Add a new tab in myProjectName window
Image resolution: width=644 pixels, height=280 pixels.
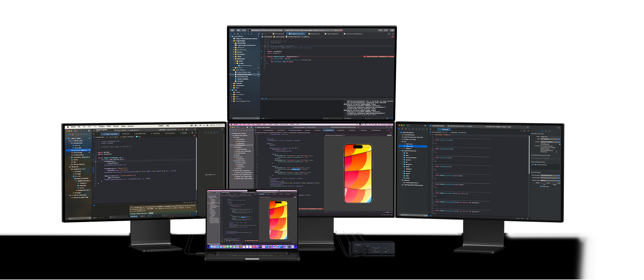tap(528, 127)
